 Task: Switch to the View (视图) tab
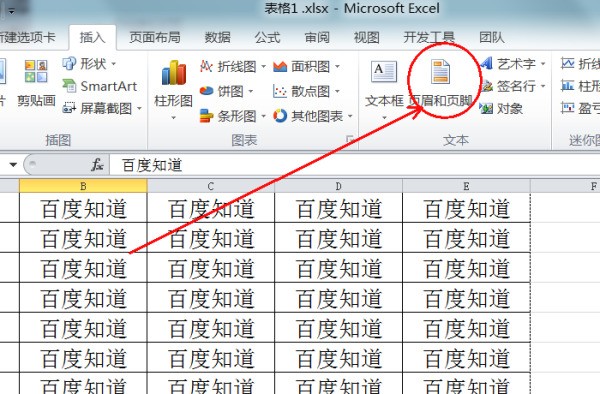(x=367, y=37)
